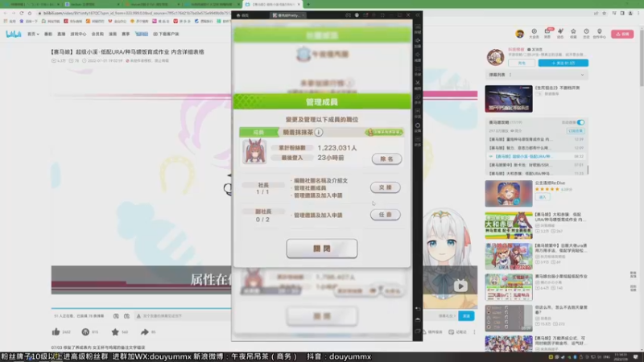
Task: Click the 充电 button under uploader name
Action: coord(522,64)
